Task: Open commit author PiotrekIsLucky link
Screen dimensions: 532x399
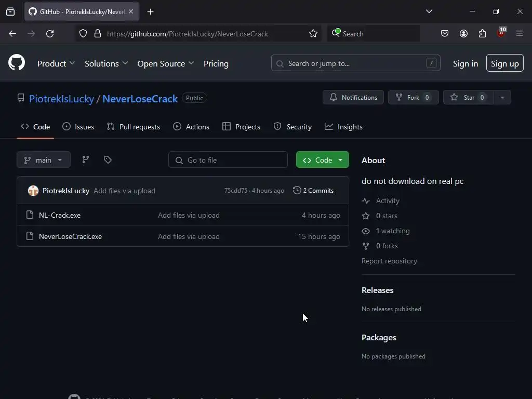Action: pyautogui.click(x=66, y=191)
